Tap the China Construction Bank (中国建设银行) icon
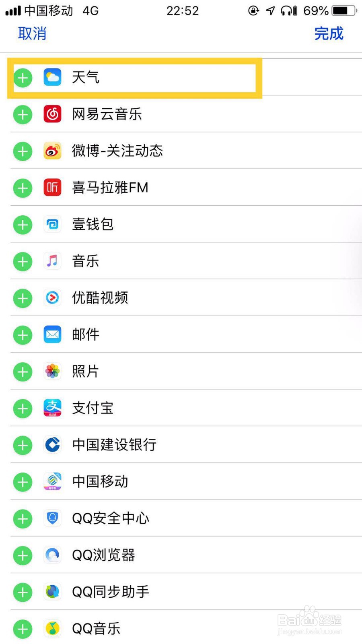Viewport: 362px width, 644px height. 52,445
